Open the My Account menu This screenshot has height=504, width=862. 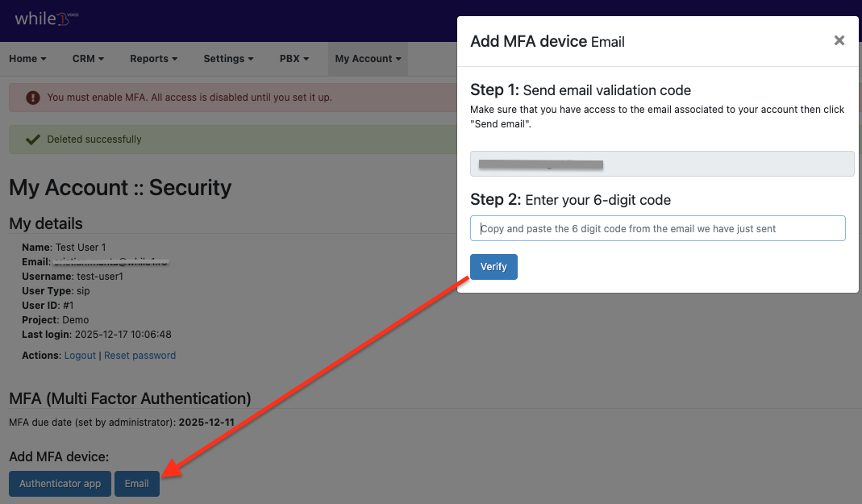pyautogui.click(x=368, y=59)
